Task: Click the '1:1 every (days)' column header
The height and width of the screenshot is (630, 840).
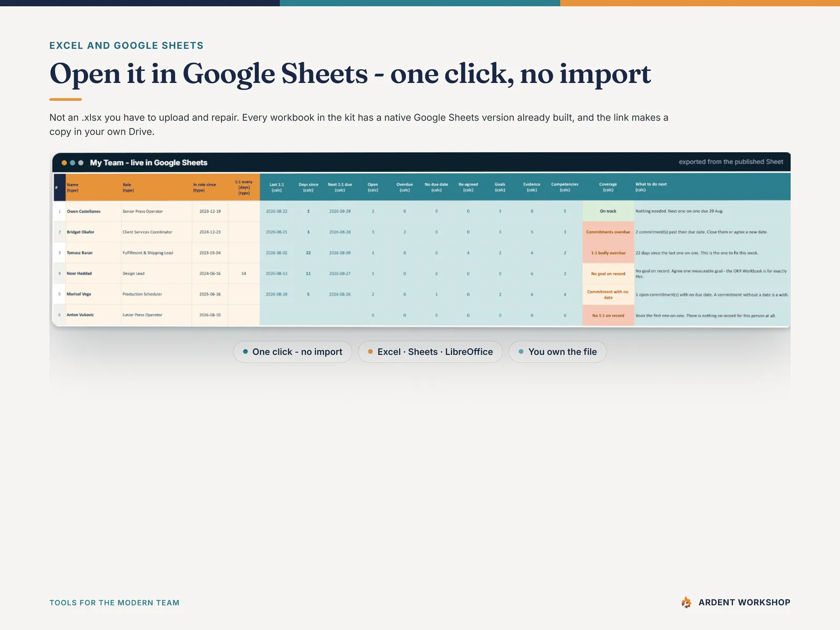Action: tap(244, 187)
